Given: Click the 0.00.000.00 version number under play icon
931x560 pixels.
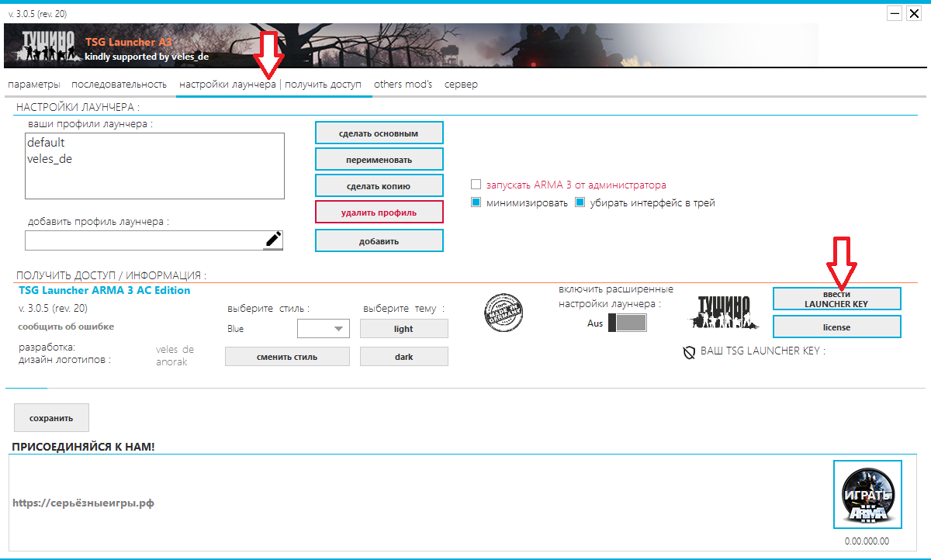Looking at the screenshot, I should click(x=867, y=541).
